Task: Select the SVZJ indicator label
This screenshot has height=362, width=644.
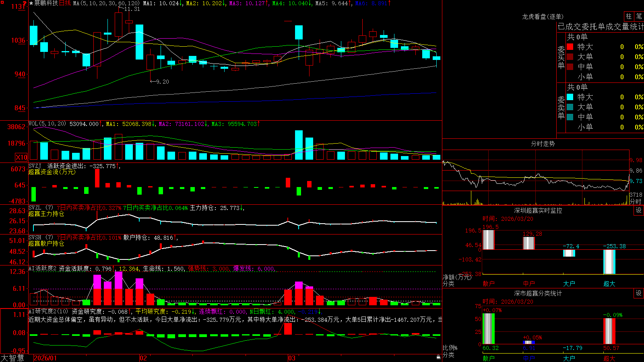Action: [35, 166]
